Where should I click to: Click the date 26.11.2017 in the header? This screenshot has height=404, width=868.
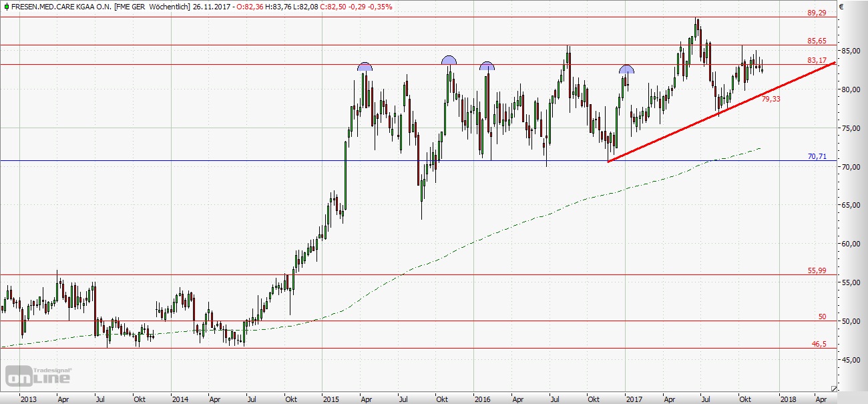pos(212,7)
